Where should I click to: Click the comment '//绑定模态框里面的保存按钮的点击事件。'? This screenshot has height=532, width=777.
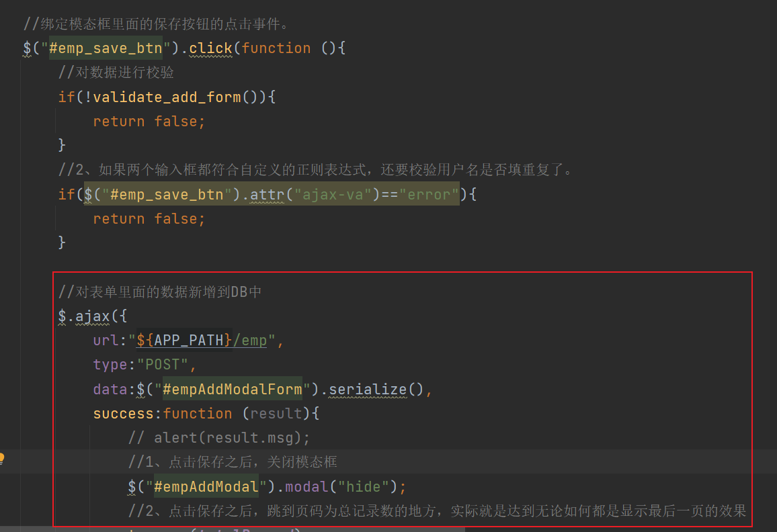click(155, 24)
